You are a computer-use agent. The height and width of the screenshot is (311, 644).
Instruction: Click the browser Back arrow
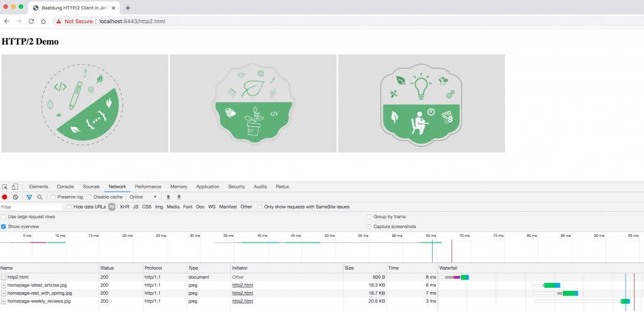click(6, 21)
